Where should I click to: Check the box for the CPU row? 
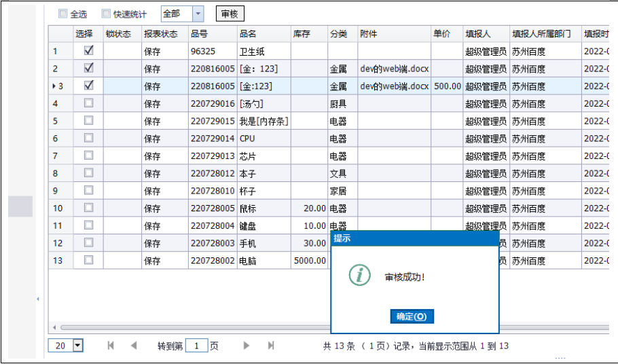coord(88,138)
